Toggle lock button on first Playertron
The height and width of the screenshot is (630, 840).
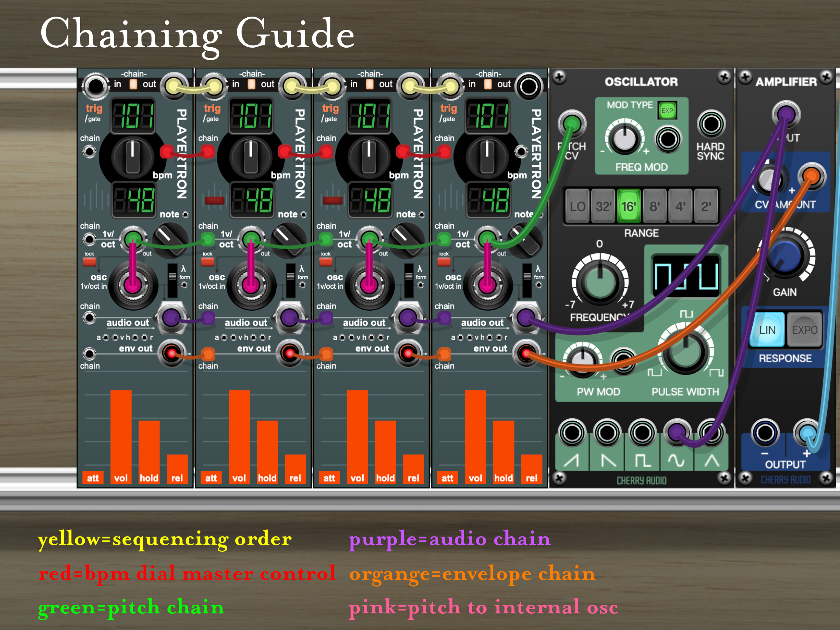pos(89,262)
